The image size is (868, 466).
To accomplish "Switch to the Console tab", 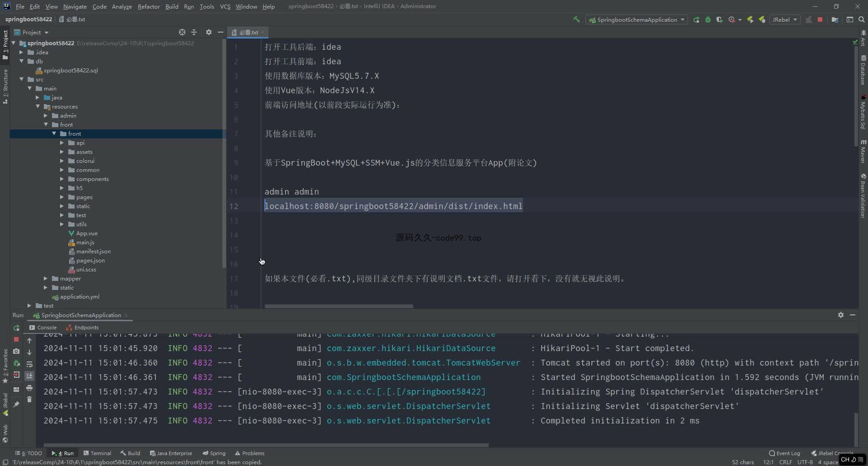I will click(43, 328).
